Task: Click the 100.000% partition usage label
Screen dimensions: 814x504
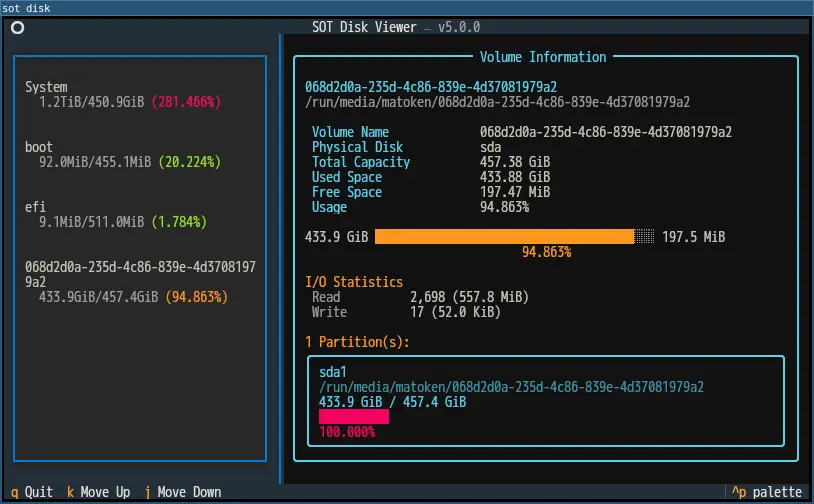Action: pos(347,432)
